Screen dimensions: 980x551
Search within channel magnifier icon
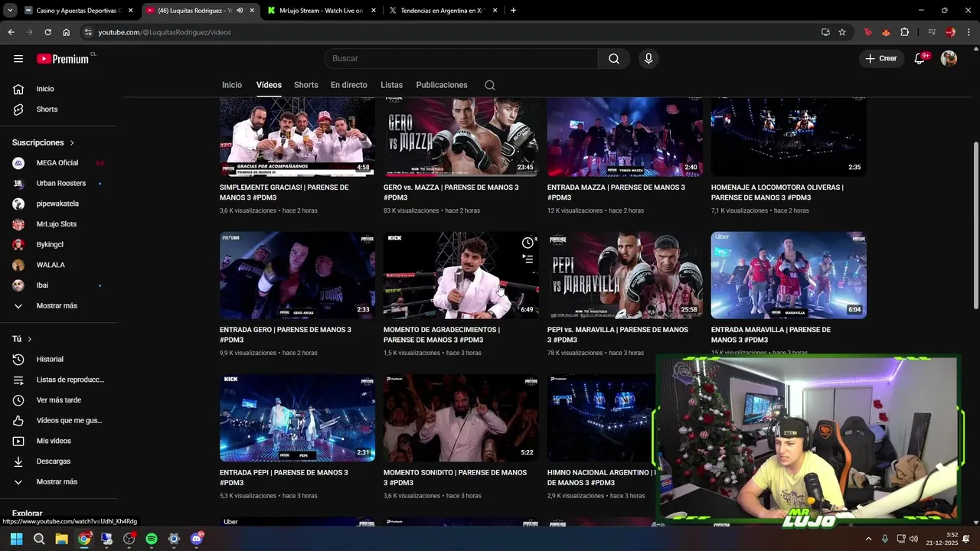(490, 85)
